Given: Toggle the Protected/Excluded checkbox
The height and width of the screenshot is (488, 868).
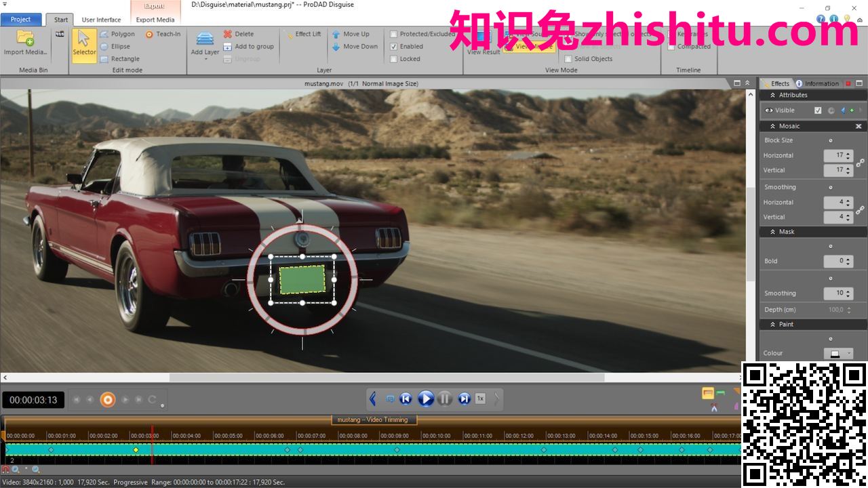Looking at the screenshot, I should point(394,34).
